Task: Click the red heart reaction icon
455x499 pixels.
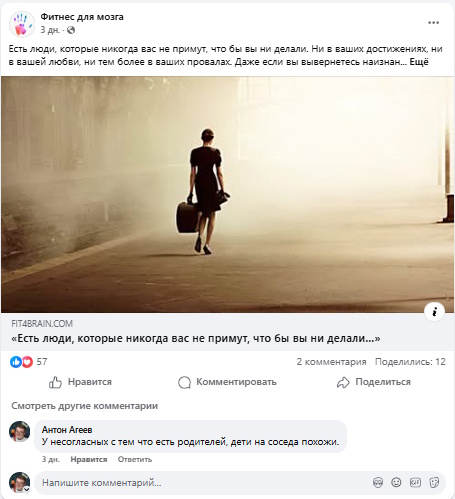Action: coord(27,362)
